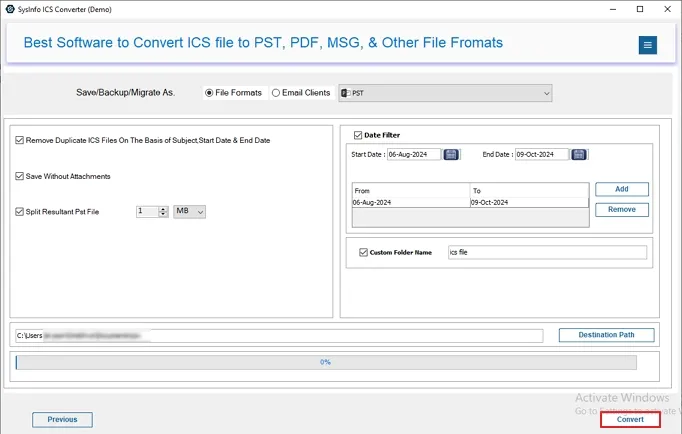This screenshot has width=682, height=434.
Task: Click the End Date input field
Action: point(542,154)
